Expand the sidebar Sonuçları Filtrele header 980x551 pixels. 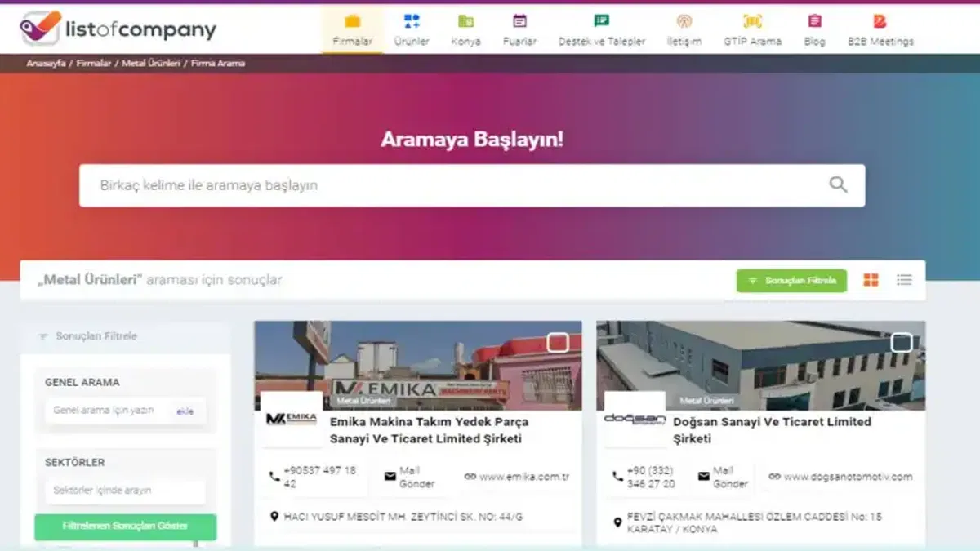125,336
